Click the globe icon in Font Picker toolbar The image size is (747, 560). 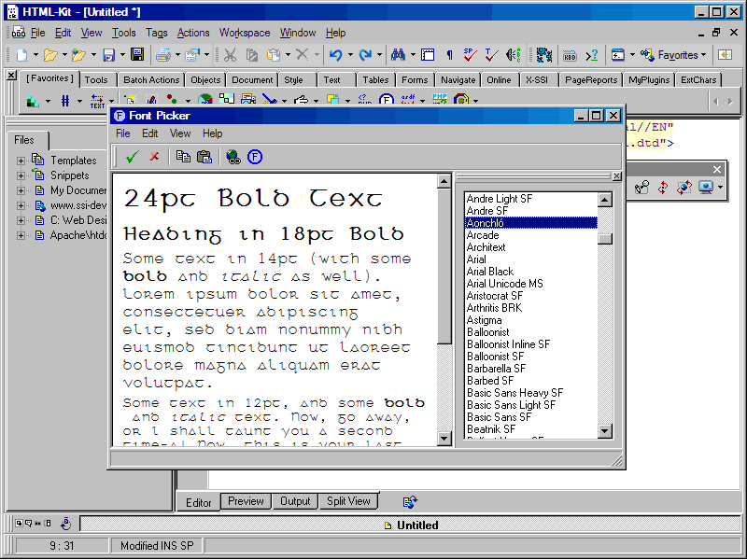[233, 157]
